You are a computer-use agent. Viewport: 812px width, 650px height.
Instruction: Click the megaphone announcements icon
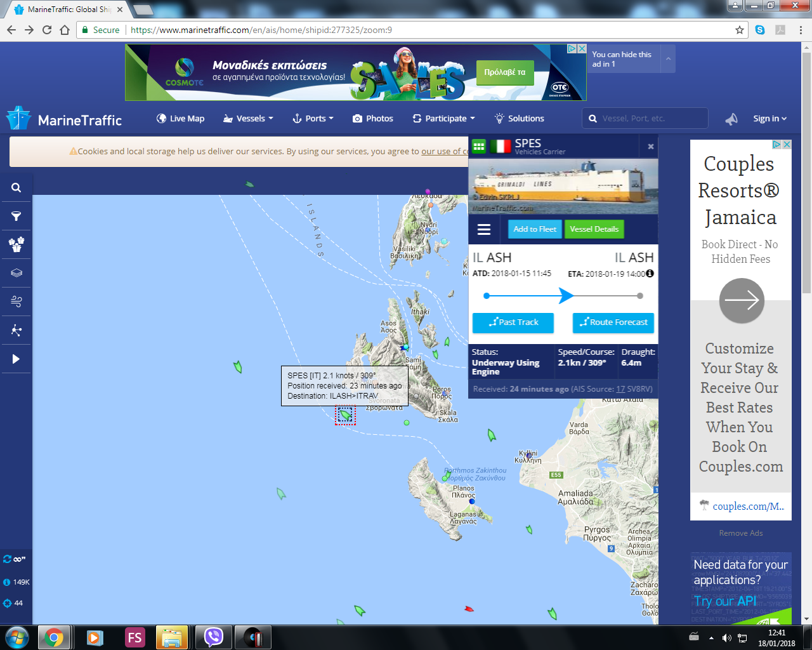click(731, 119)
